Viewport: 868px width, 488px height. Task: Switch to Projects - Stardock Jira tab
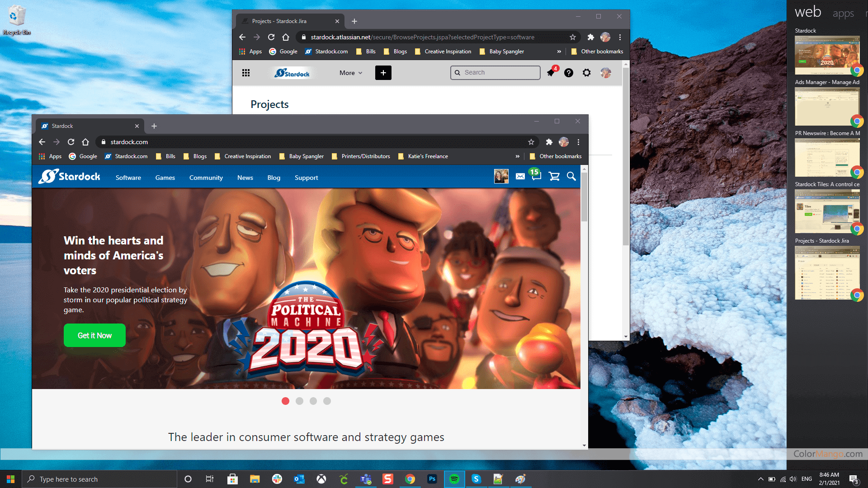289,21
